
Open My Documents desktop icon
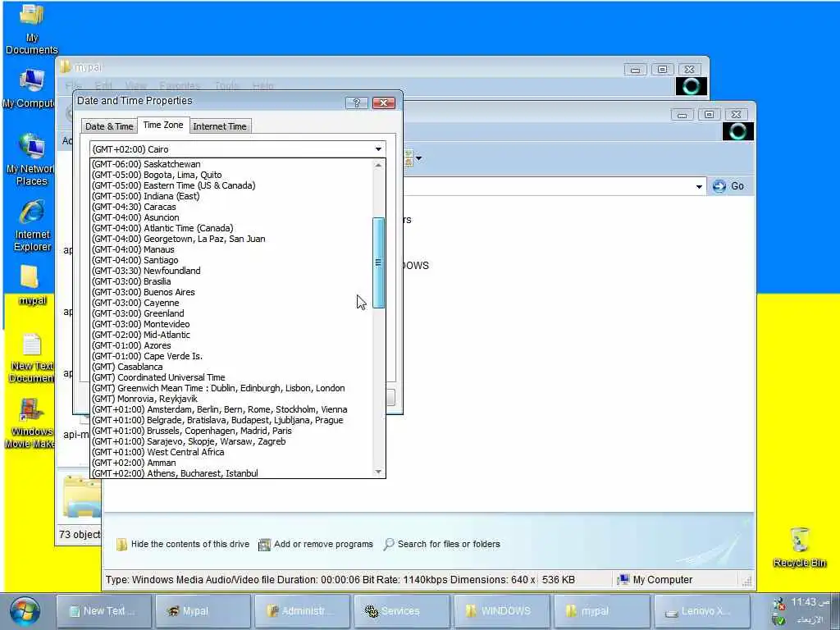point(32,30)
